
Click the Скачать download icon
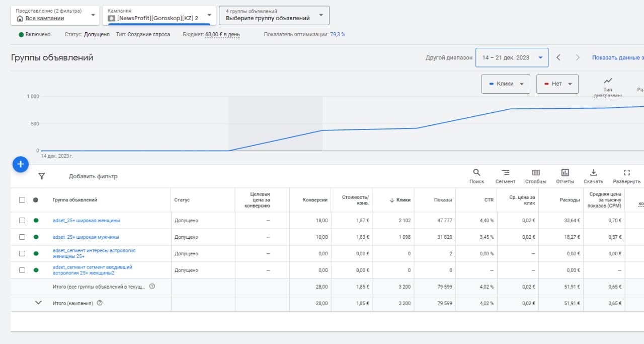pos(593,172)
